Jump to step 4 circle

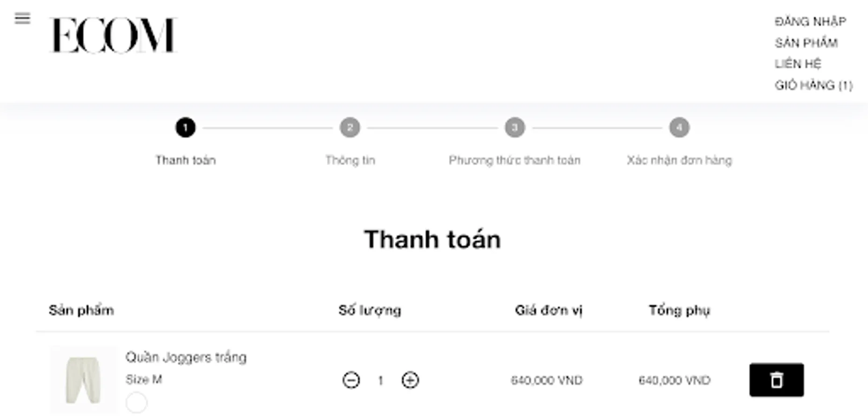[x=679, y=127]
